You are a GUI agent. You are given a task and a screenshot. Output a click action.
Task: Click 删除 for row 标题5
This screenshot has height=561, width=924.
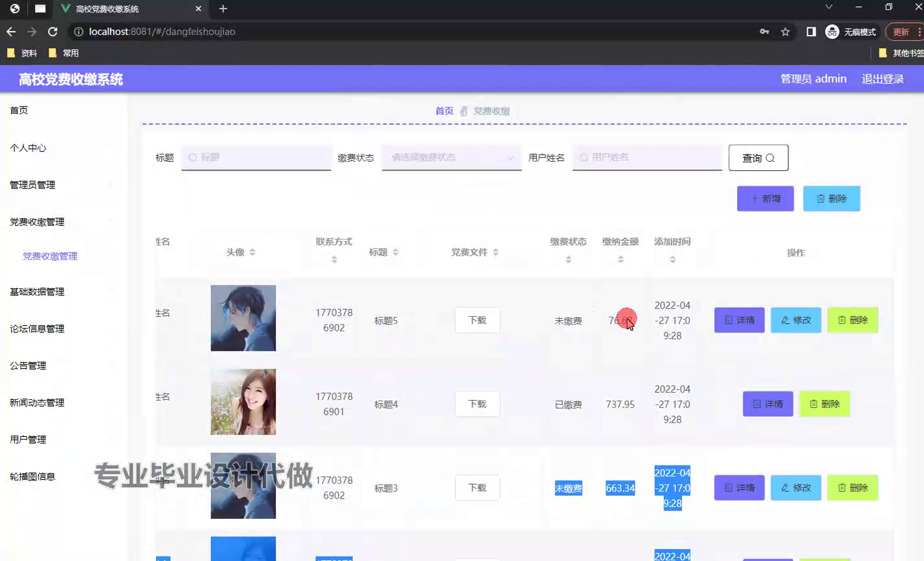coord(853,320)
